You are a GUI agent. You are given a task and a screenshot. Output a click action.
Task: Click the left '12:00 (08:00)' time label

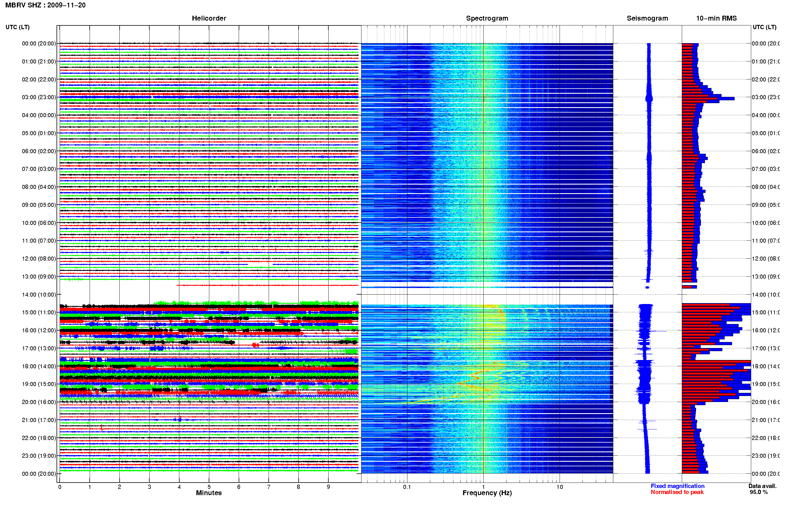(x=39, y=259)
